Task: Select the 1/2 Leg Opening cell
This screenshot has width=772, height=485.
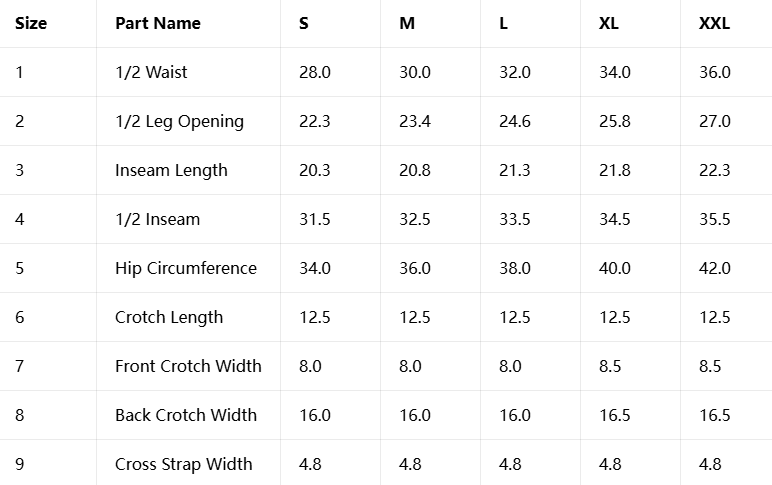Action: pos(179,121)
